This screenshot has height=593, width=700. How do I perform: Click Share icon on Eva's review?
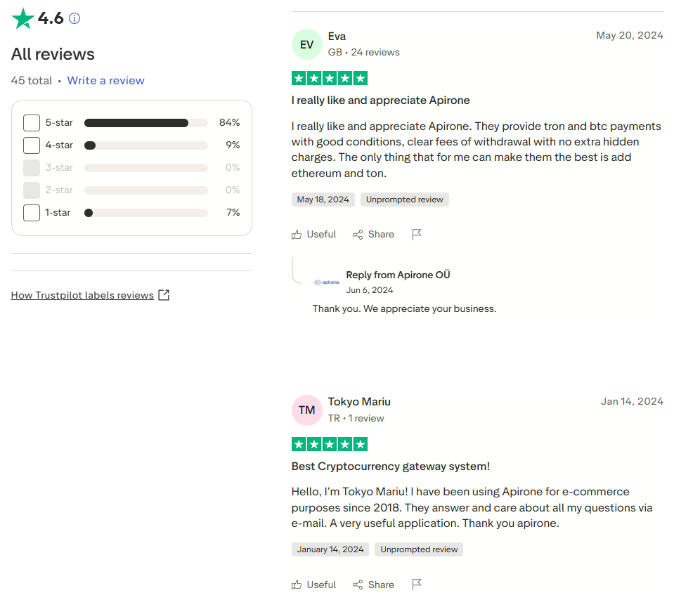coord(358,235)
